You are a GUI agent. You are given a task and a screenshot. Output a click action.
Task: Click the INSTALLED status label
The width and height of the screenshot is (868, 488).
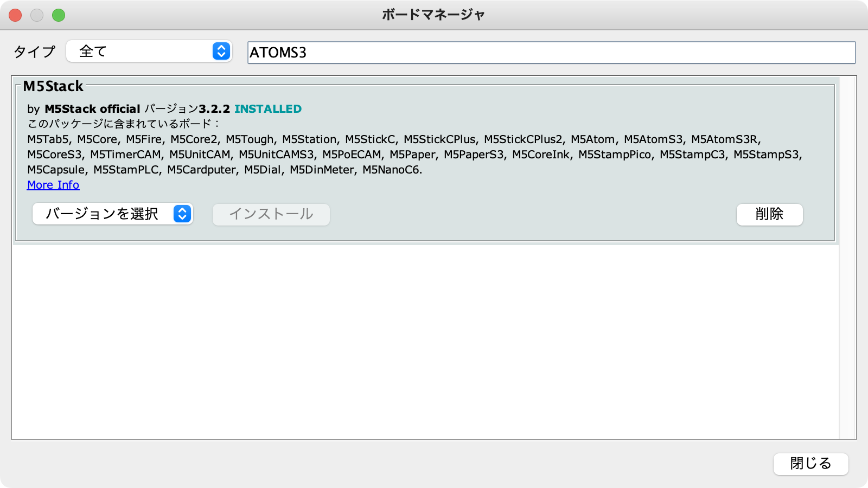(268, 109)
